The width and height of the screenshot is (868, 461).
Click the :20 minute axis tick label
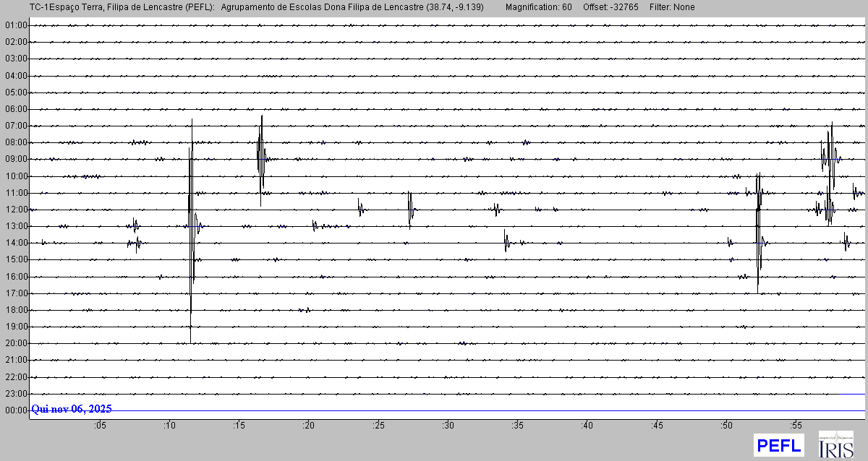point(309,426)
